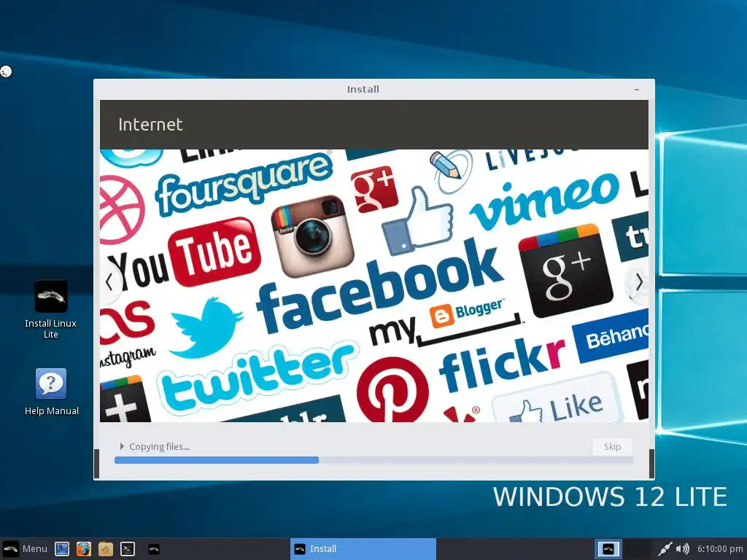Viewport: 747px width, 560px height.
Task: Switch to the second empty workspace
Action: pyautogui.click(x=637, y=549)
